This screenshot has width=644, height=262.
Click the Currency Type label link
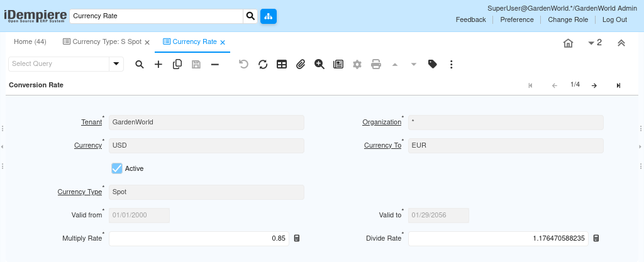click(x=80, y=192)
